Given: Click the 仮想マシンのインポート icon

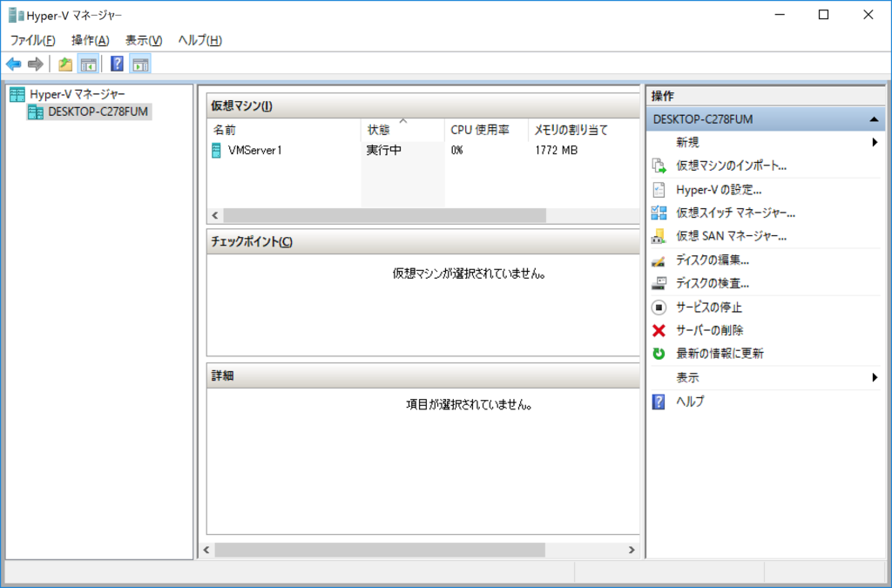Looking at the screenshot, I should point(659,166).
